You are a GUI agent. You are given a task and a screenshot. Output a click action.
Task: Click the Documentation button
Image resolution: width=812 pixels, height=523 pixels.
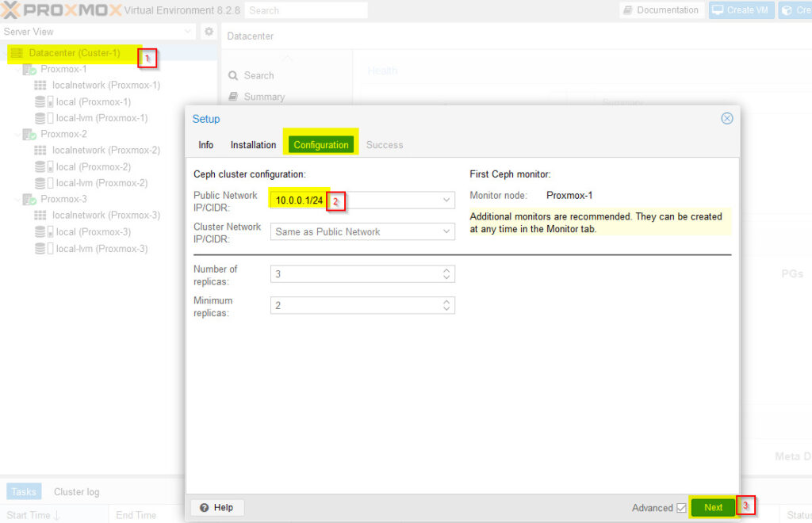[661, 10]
